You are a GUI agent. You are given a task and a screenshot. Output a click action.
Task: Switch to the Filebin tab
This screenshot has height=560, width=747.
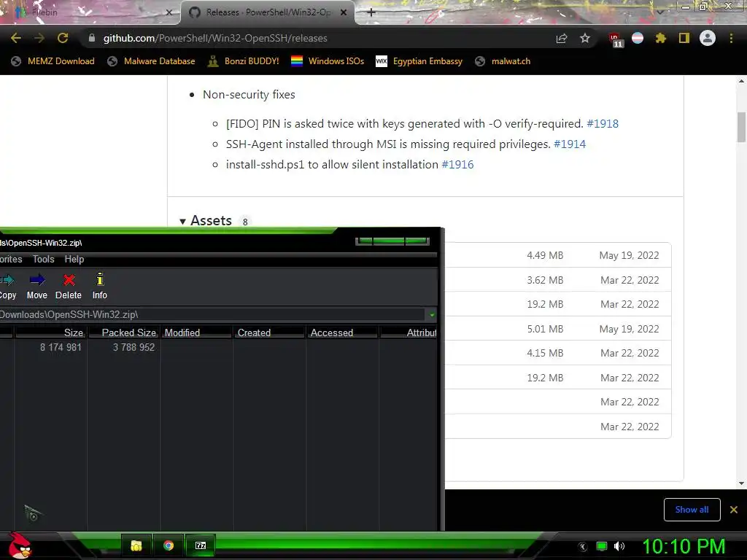(89, 12)
